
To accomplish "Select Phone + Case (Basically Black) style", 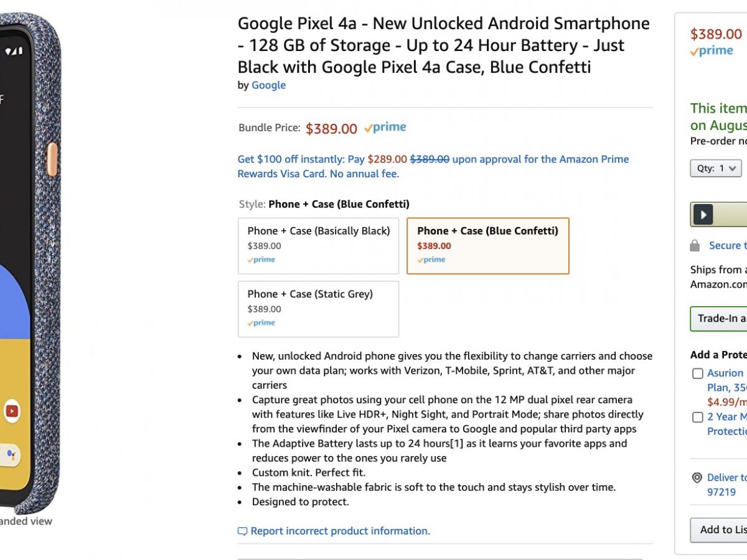I will tap(318, 245).
